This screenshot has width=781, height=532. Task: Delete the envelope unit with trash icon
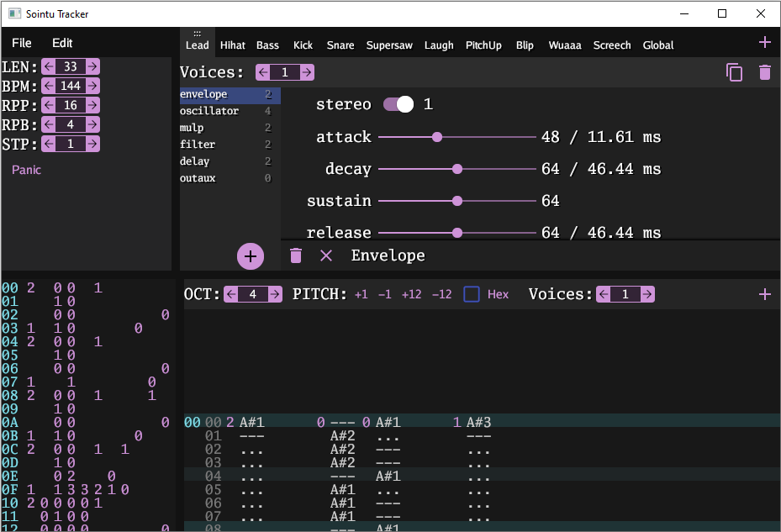point(296,255)
